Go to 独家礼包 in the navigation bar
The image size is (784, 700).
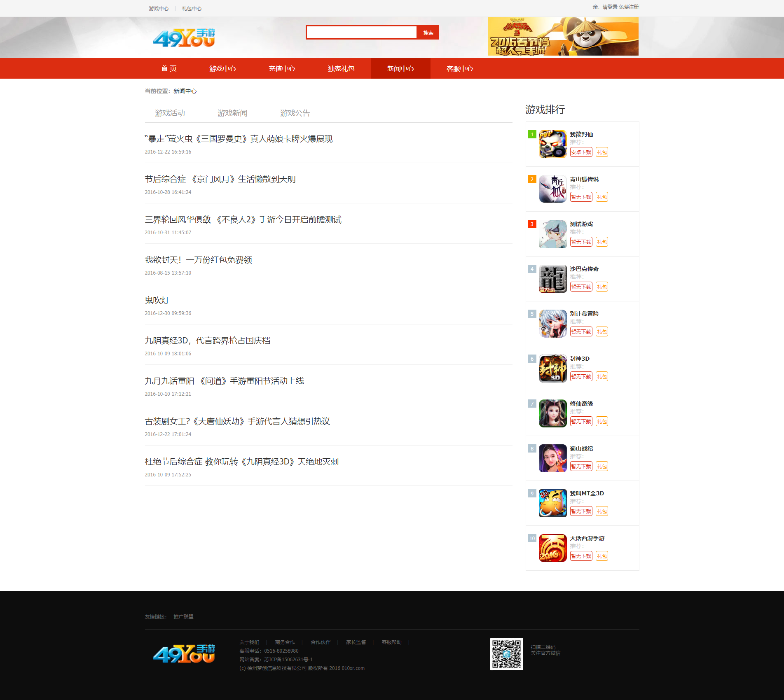341,69
